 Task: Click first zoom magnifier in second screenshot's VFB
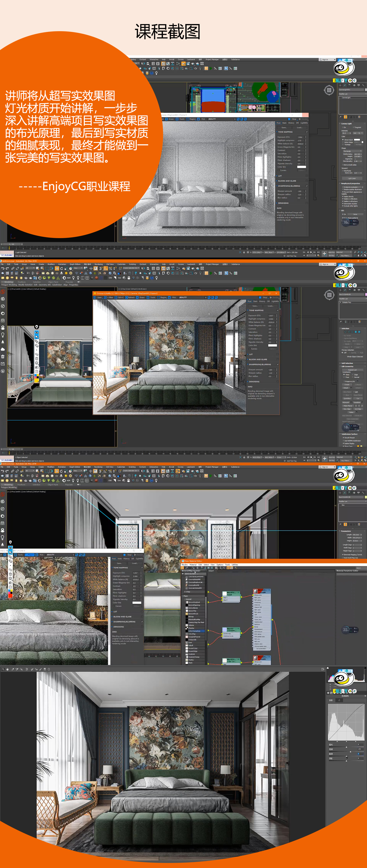(209, 298)
